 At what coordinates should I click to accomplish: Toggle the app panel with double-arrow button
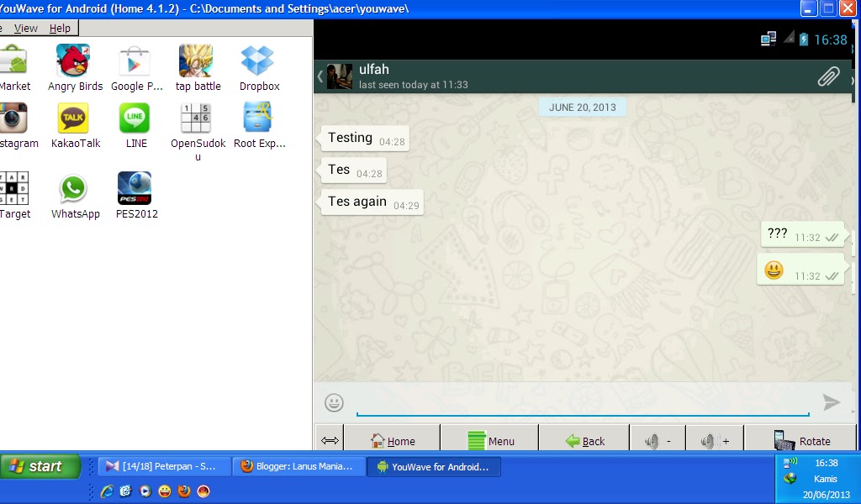330,440
